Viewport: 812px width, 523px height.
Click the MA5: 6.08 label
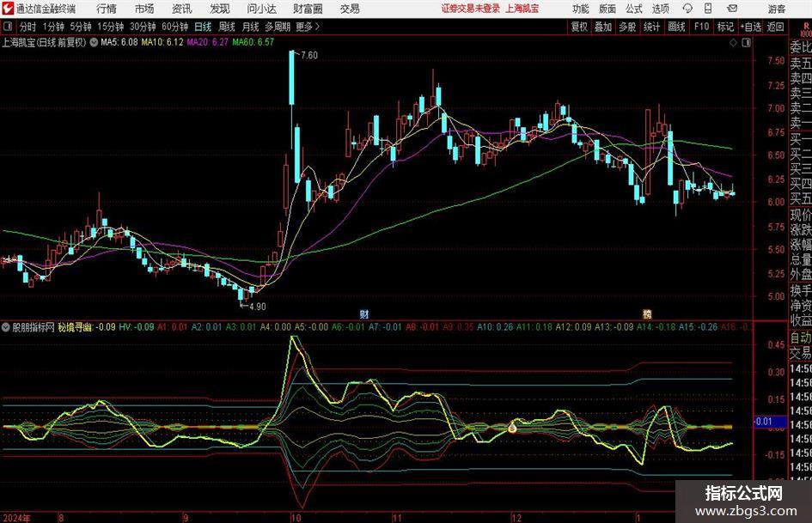[119, 42]
